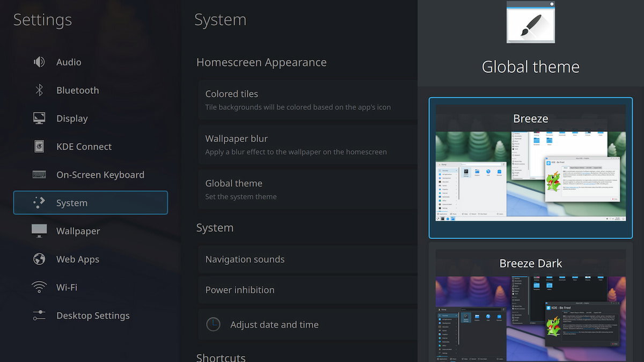Click the KDE Connect phone icon
The height and width of the screenshot is (362, 644).
(39, 146)
